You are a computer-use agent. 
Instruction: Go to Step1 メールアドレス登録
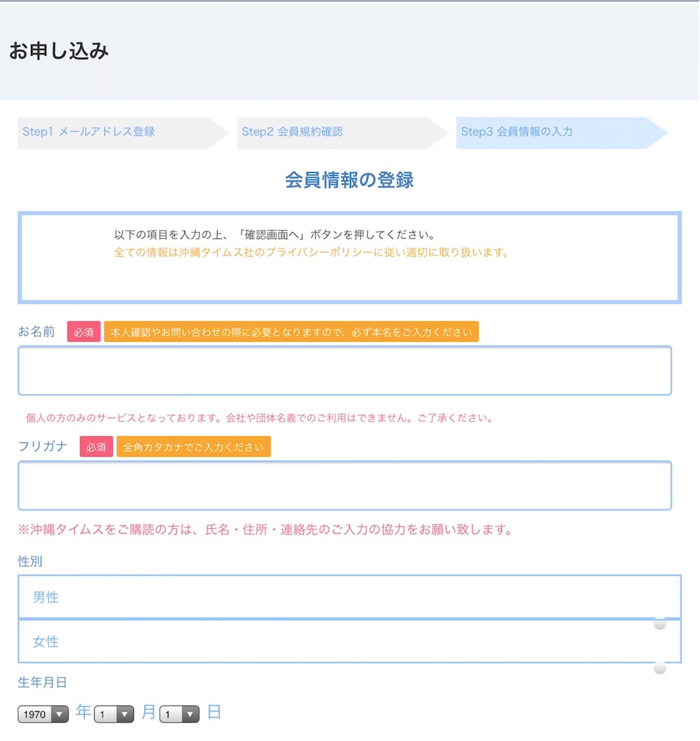[123, 132]
